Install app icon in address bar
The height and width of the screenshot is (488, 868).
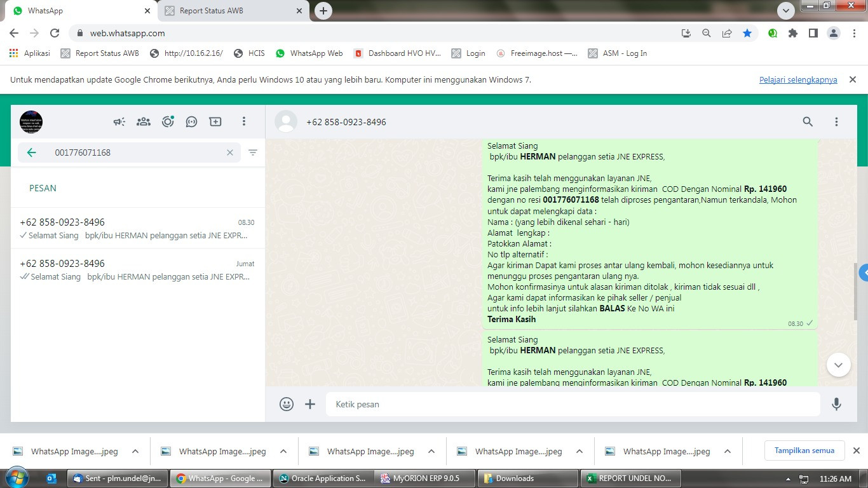click(x=686, y=33)
